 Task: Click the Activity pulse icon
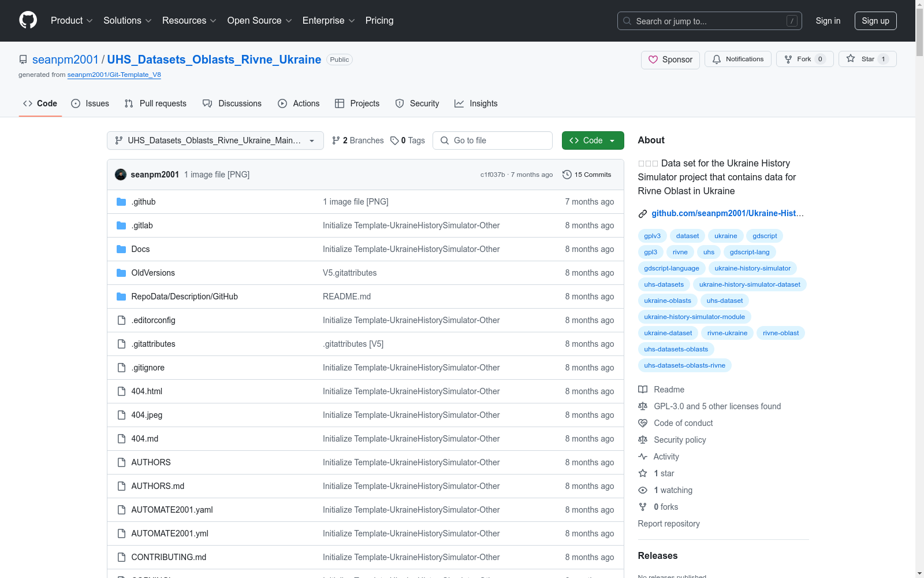643,457
